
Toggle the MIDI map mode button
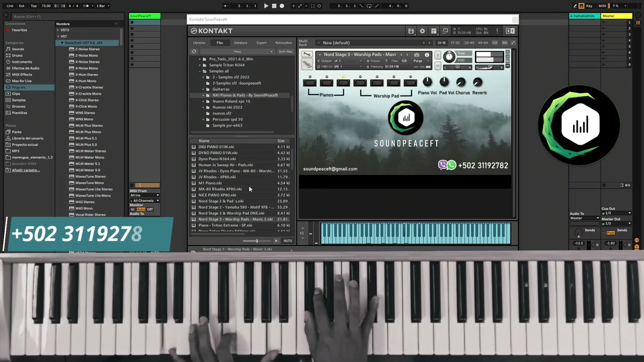coord(602,6)
